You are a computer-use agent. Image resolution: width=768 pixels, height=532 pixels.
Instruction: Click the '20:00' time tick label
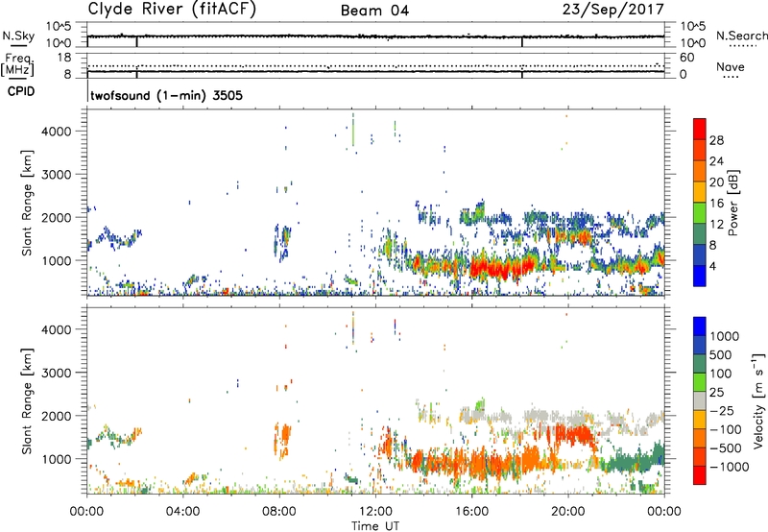567,512
